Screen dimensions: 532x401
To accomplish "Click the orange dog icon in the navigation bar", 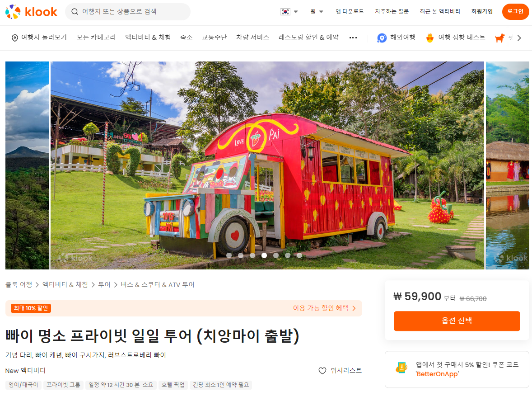I will pyautogui.click(x=500, y=38).
